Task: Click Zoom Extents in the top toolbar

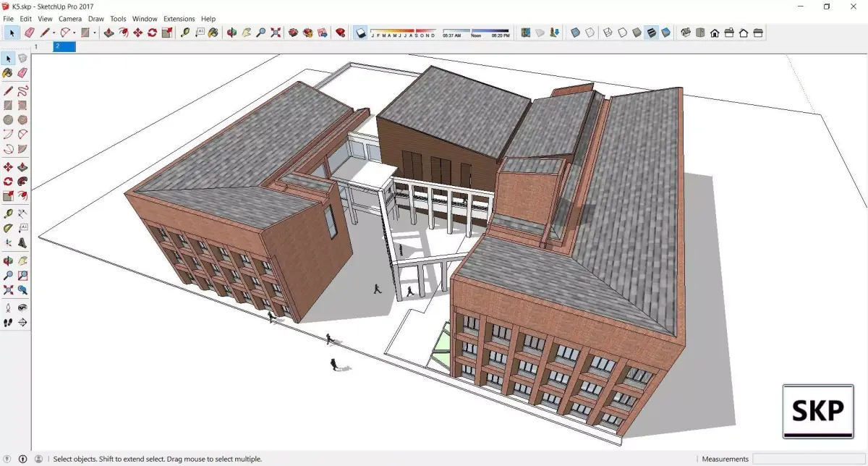Action: [x=276, y=33]
